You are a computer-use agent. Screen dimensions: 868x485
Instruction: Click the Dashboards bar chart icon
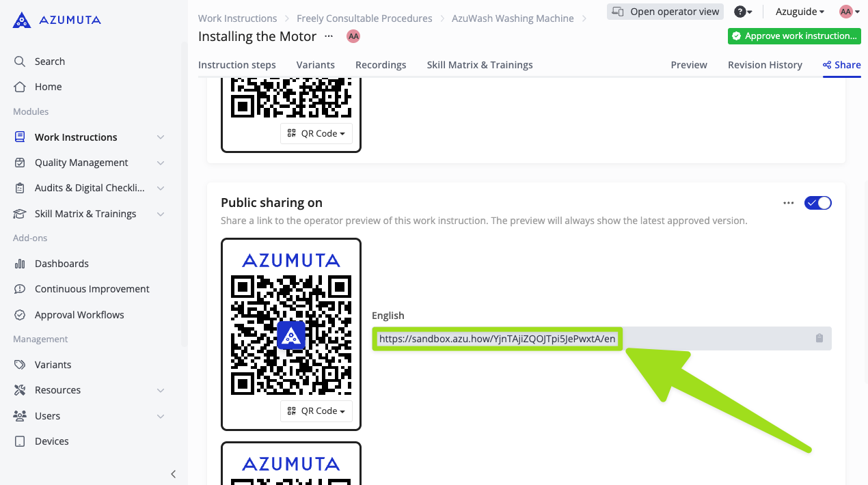point(20,264)
